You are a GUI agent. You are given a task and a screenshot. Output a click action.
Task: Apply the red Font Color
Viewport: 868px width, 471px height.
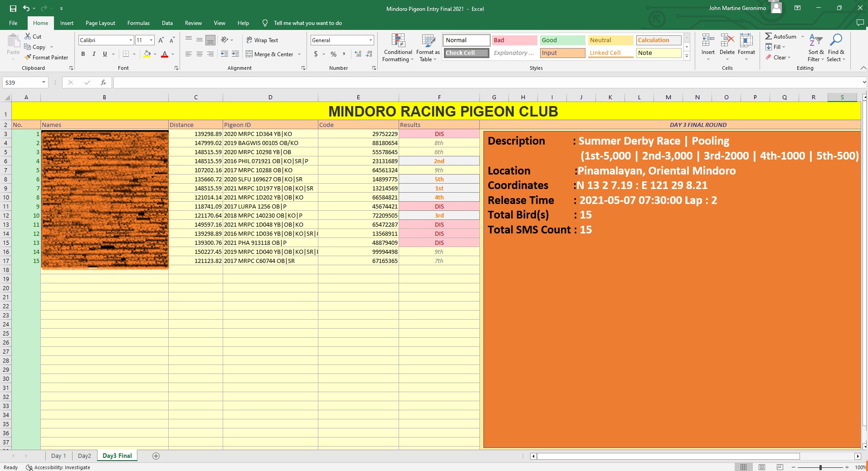[x=165, y=54]
